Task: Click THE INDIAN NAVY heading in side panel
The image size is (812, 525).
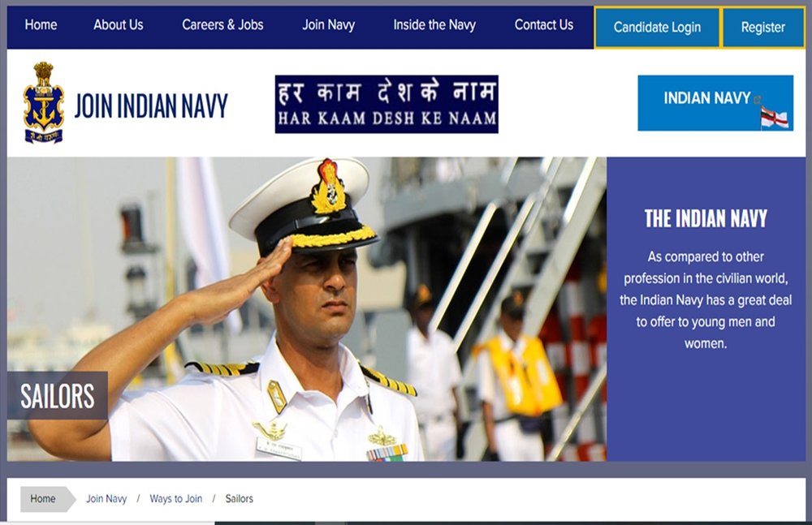Action: coord(706,218)
